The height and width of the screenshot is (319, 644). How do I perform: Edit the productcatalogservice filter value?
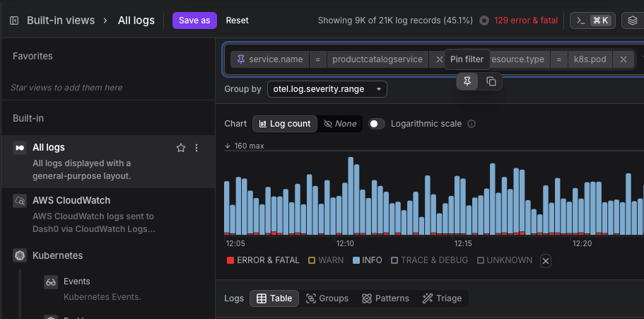(377, 59)
